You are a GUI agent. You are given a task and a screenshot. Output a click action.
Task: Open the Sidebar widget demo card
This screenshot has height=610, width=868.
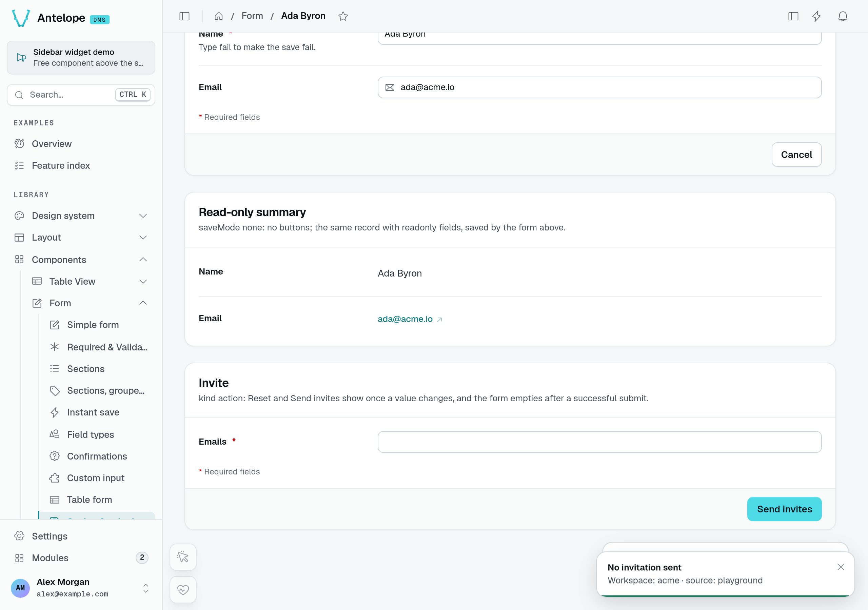point(81,58)
